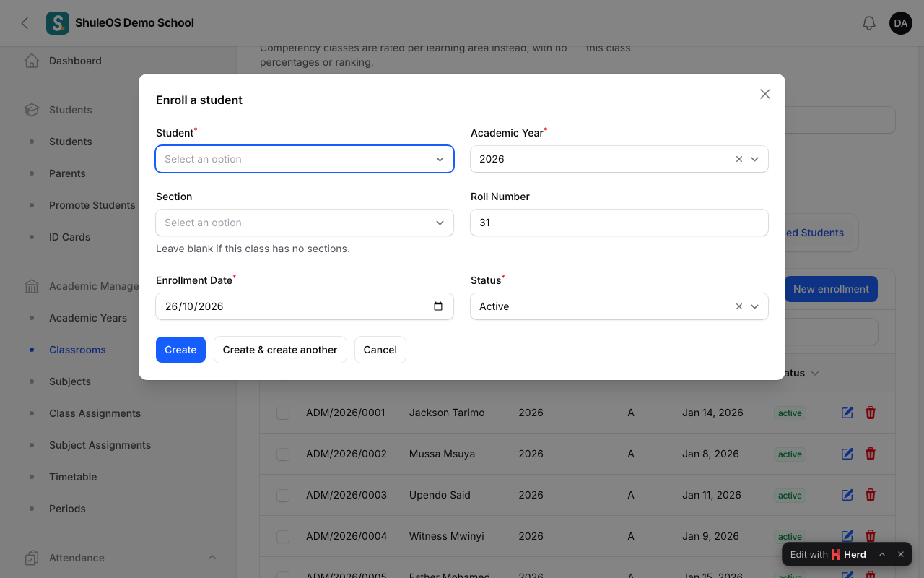Select the ADM/2026/0004 row checkbox
Image resolution: width=924 pixels, height=578 pixels.
click(283, 536)
